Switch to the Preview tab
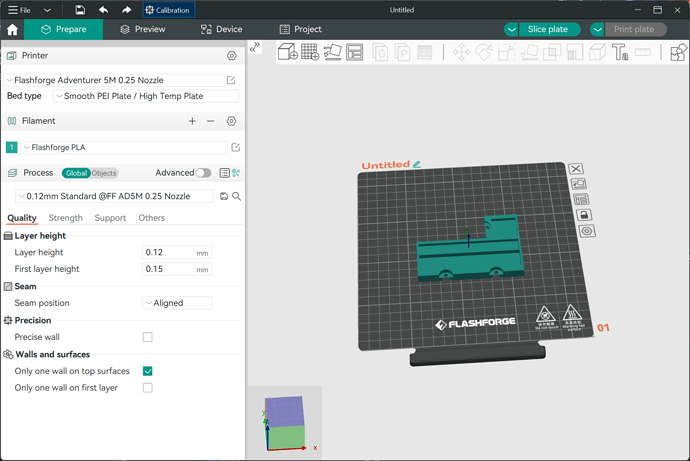 point(143,29)
